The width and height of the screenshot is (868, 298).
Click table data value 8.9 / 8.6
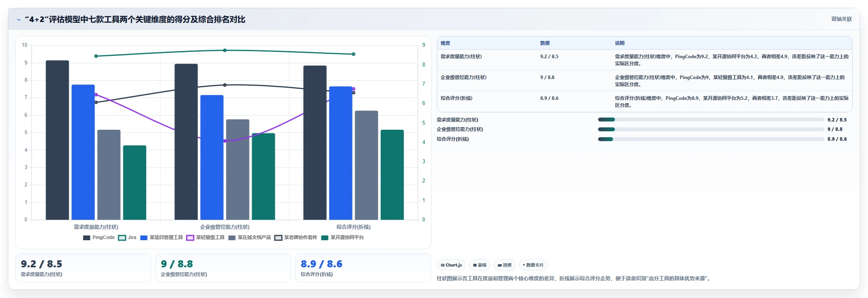pos(549,98)
